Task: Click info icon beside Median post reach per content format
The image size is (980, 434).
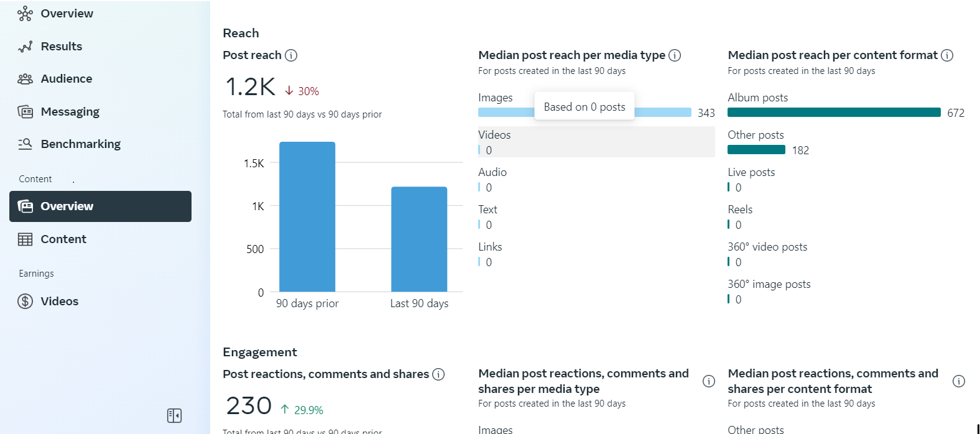Action: click(x=947, y=55)
